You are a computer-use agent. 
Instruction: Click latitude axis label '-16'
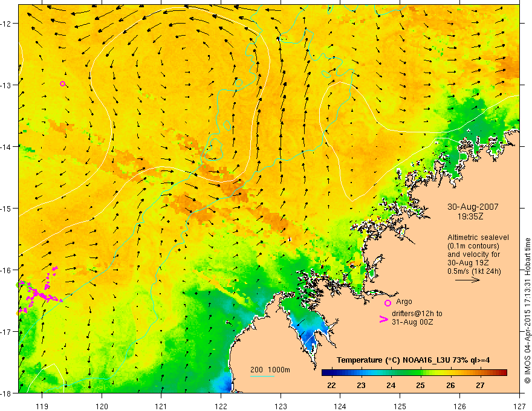7,270
